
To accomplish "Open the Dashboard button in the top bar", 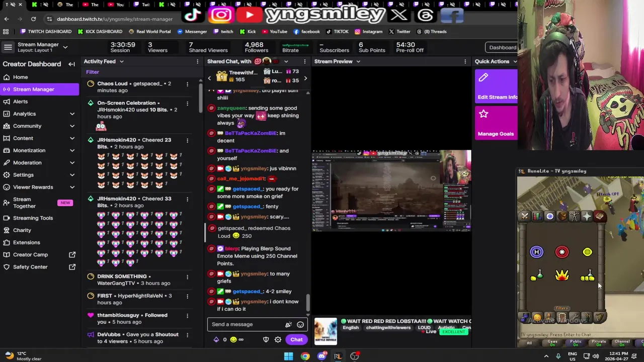I will 502,47.
